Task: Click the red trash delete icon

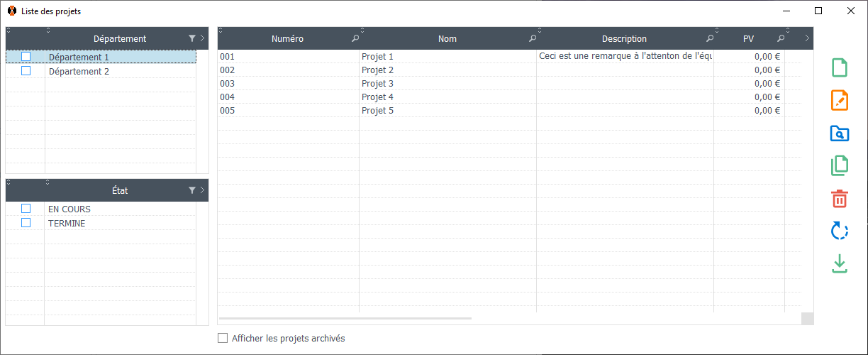Action: tap(839, 198)
